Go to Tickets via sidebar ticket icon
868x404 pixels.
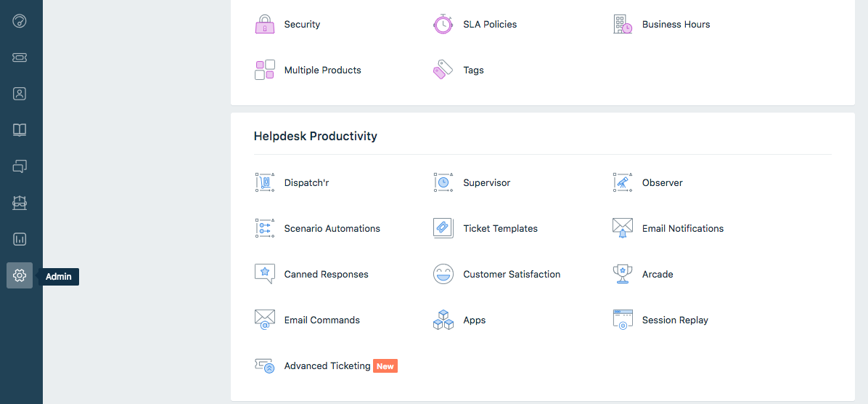coord(20,57)
